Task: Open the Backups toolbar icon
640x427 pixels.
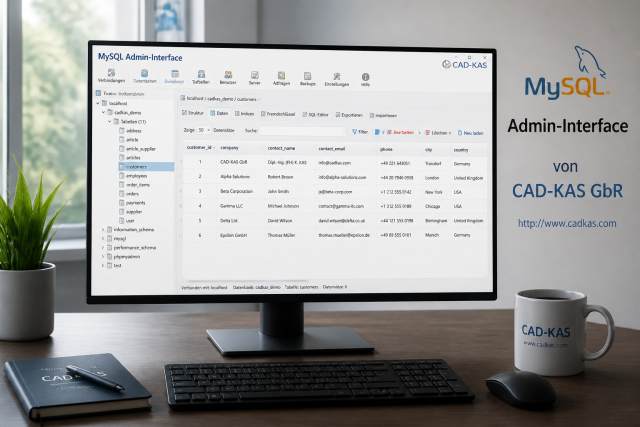Action: coord(307,78)
